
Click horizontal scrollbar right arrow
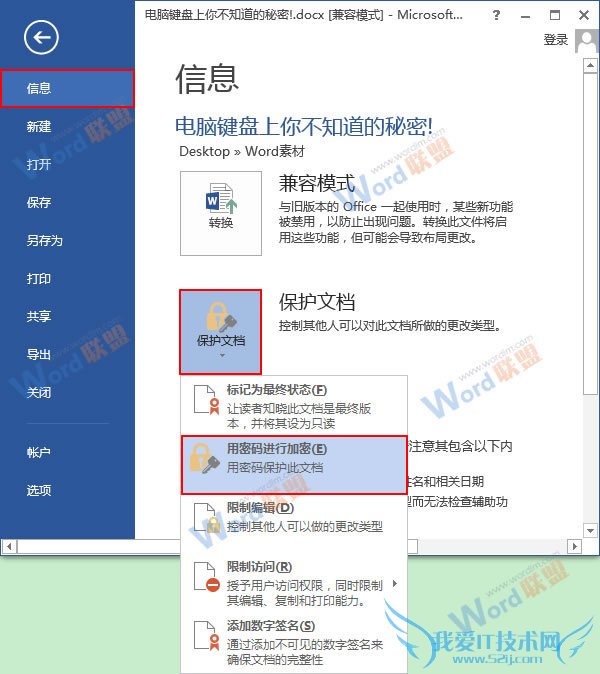click(575, 547)
